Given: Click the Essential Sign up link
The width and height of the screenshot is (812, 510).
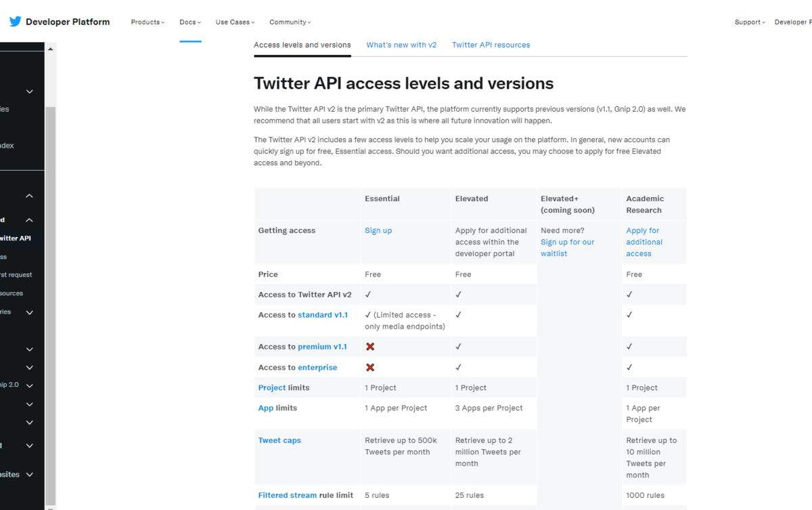Looking at the screenshot, I should (x=378, y=231).
